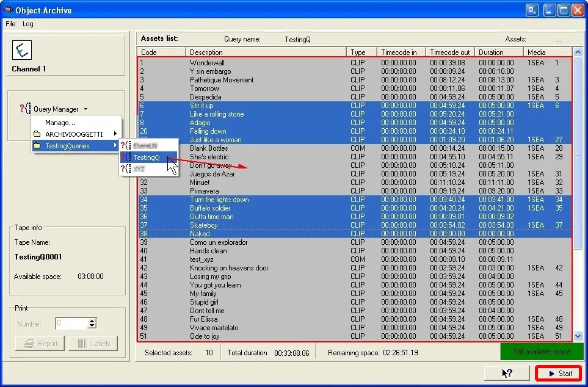Image resolution: width=588 pixels, height=387 pixels.
Task: Open the Log menu
Action: tap(28, 24)
